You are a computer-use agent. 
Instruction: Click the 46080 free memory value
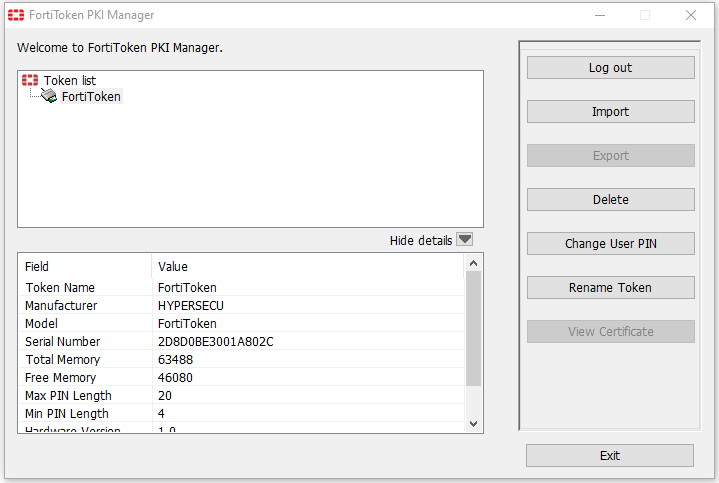coord(175,378)
